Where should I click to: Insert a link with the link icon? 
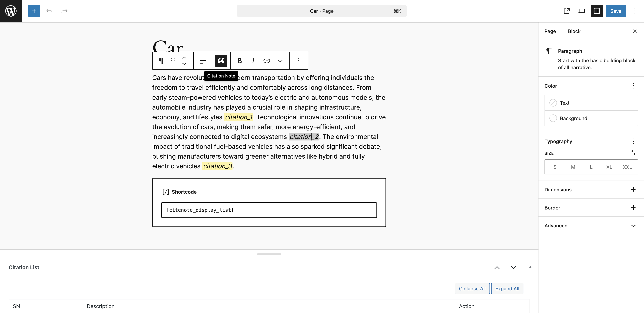[267, 61]
